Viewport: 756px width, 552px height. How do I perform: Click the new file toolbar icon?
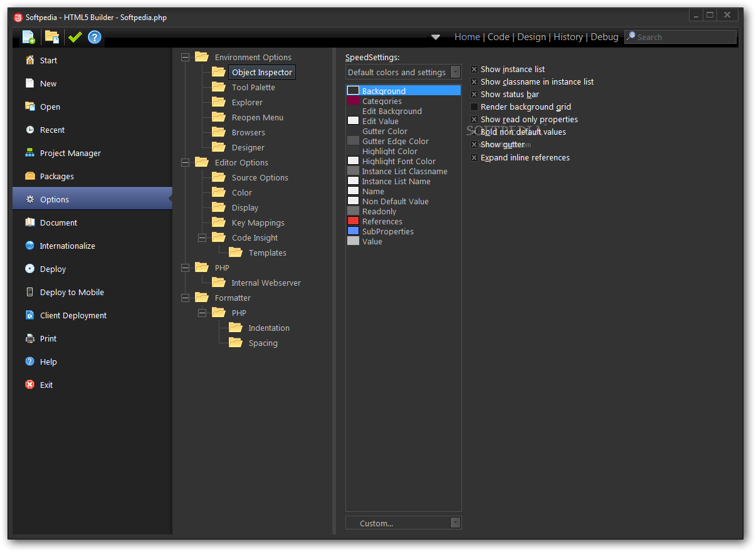click(29, 37)
